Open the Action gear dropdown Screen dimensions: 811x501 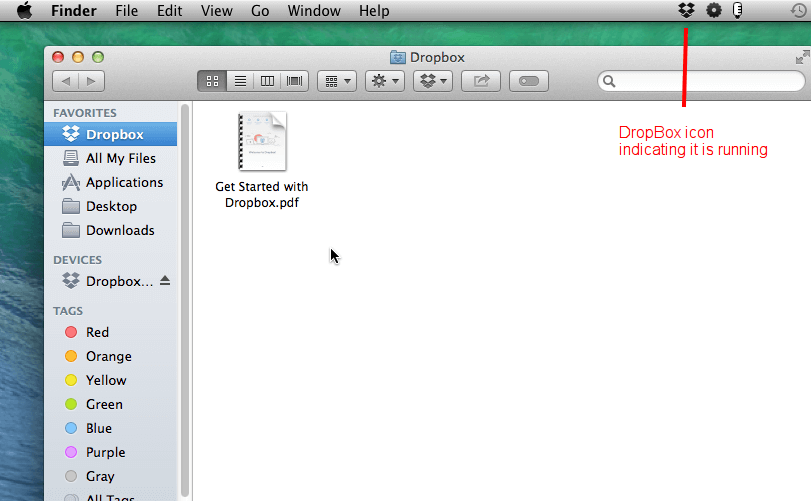click(x=385, y=81)
